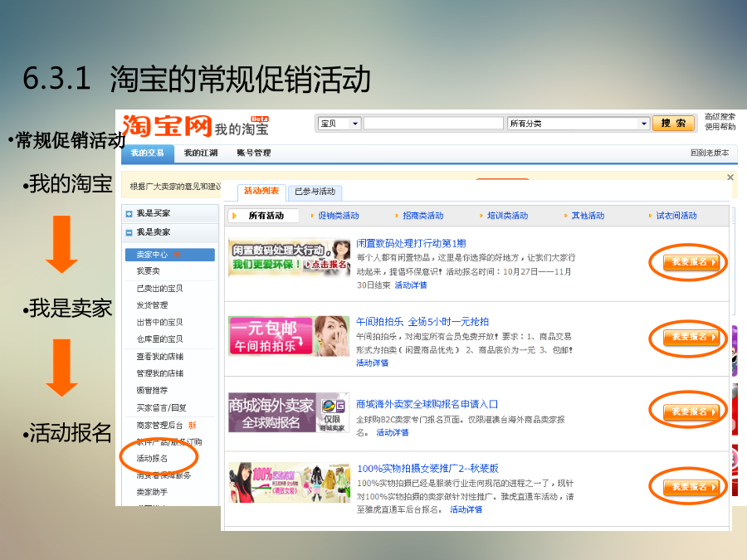Open 高级搜索 link

(720, 117)
